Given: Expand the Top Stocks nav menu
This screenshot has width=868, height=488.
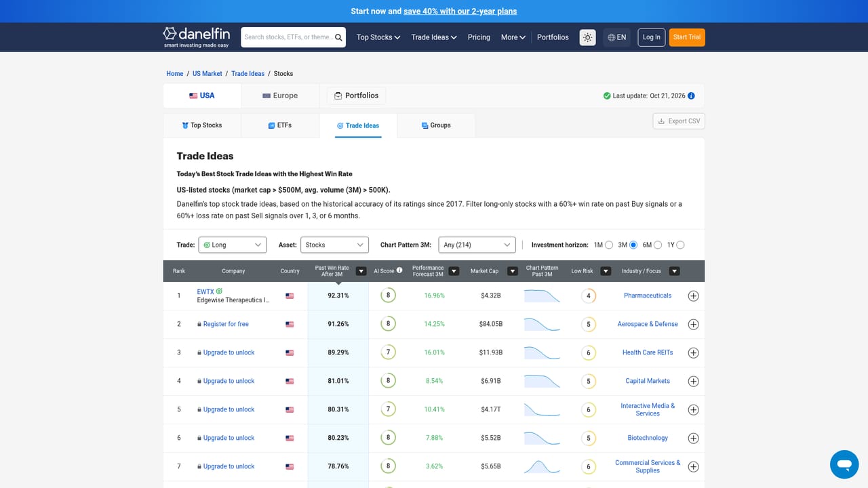Looking at the screenshot, I should (378, 37).
